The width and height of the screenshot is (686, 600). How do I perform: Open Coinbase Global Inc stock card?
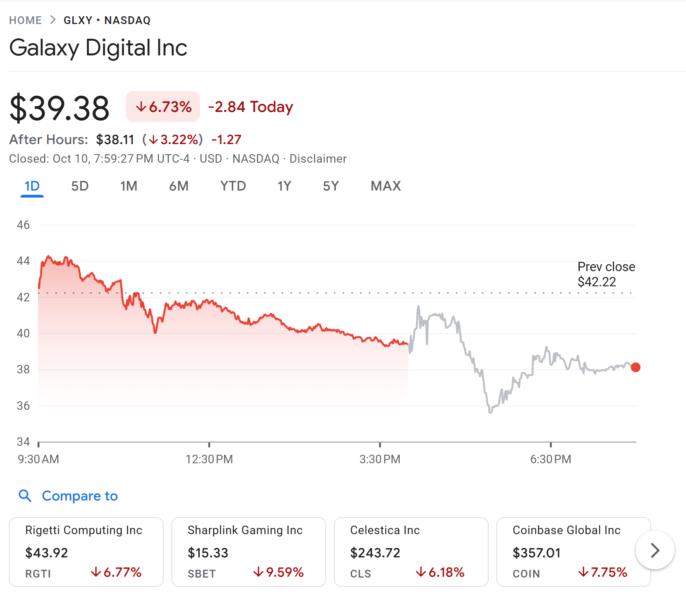(572, 551)
